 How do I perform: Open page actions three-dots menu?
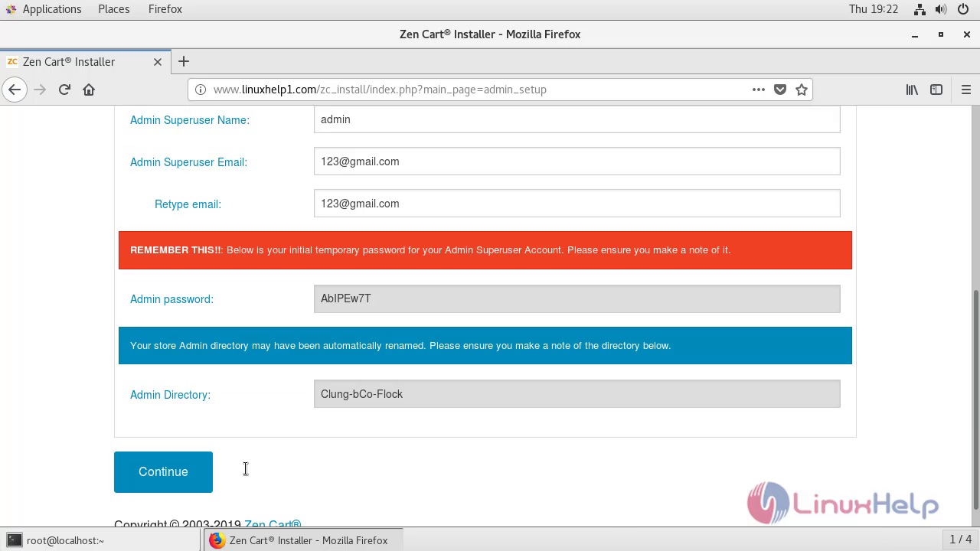coord(759,90)
